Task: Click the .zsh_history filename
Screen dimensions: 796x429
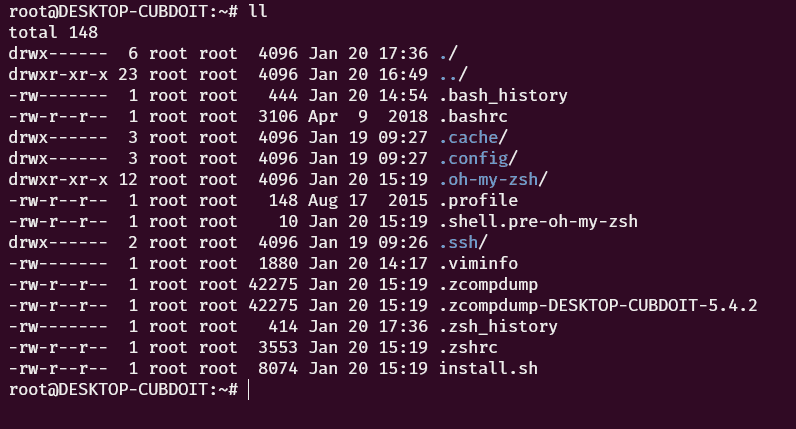Action: pyautogui.click(x=498, y=326)
